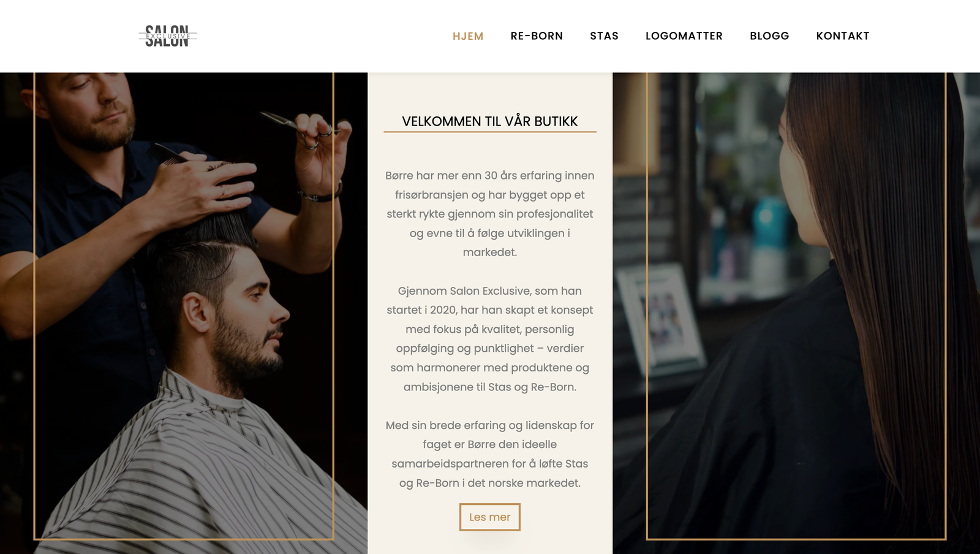Click the VELKOMMEN TIL VÅR BUTIKK heading
Screen dimensions: 980x554
tap(490, 121)
